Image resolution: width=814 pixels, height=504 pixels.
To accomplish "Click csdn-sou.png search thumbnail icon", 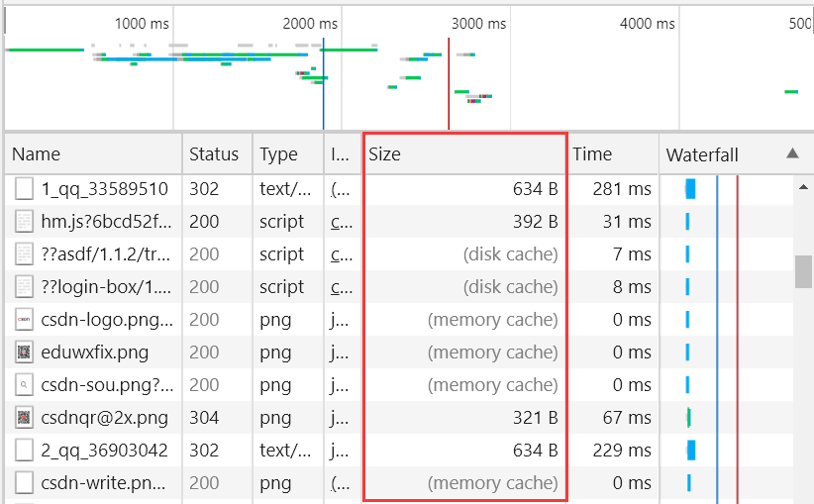I will coord(24,385).
